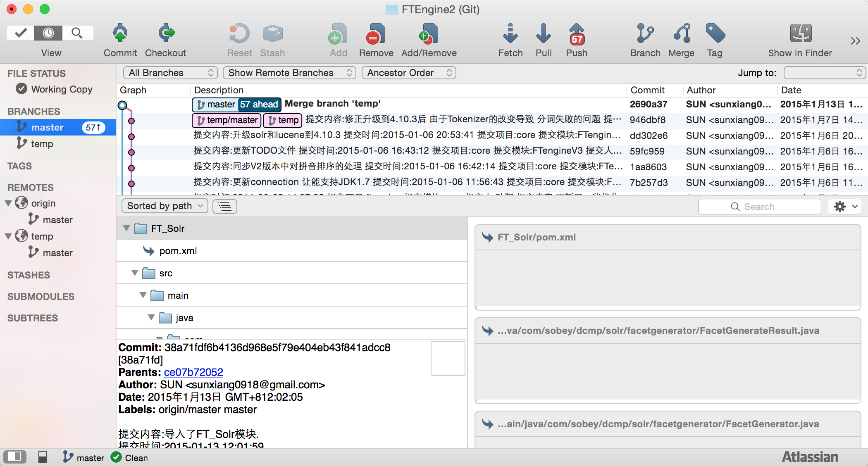The image size is (868, 466).
Task: Open the Show in Finder icon
Action: 800,34
